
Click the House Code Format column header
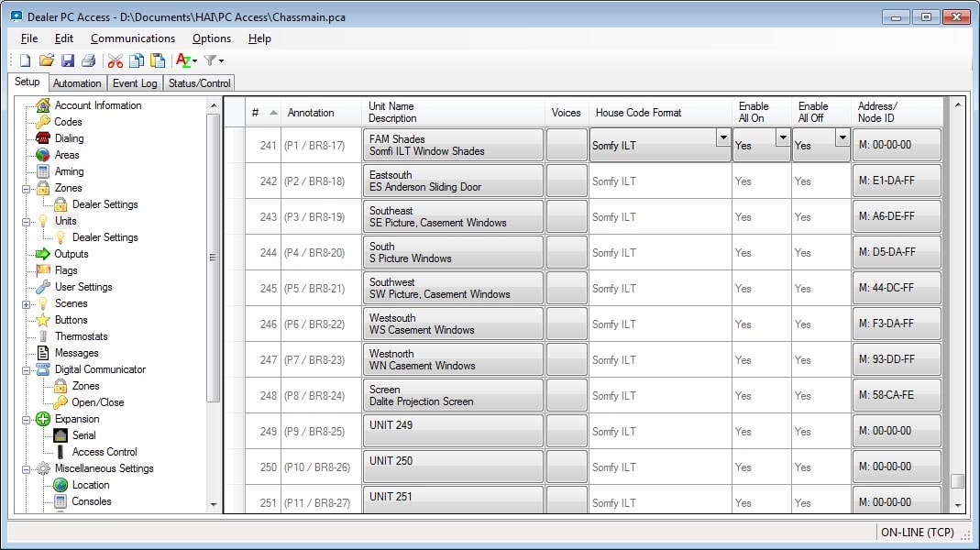[659, 113]
